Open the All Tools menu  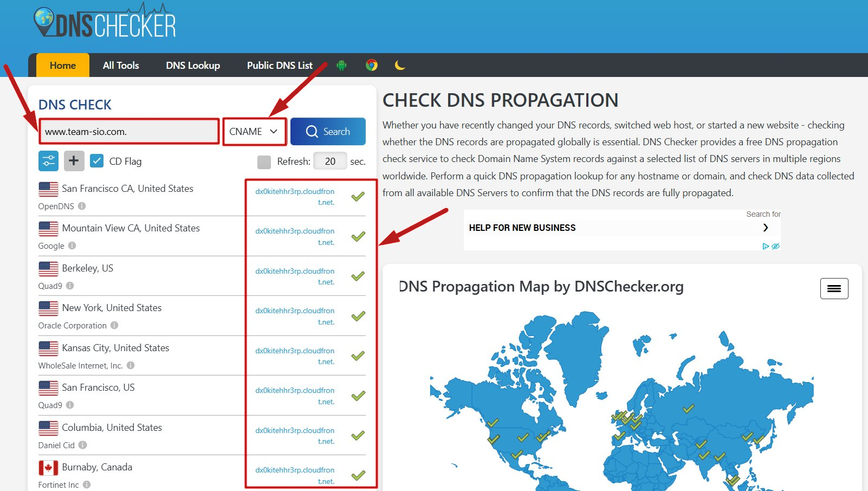coord(121,66)
